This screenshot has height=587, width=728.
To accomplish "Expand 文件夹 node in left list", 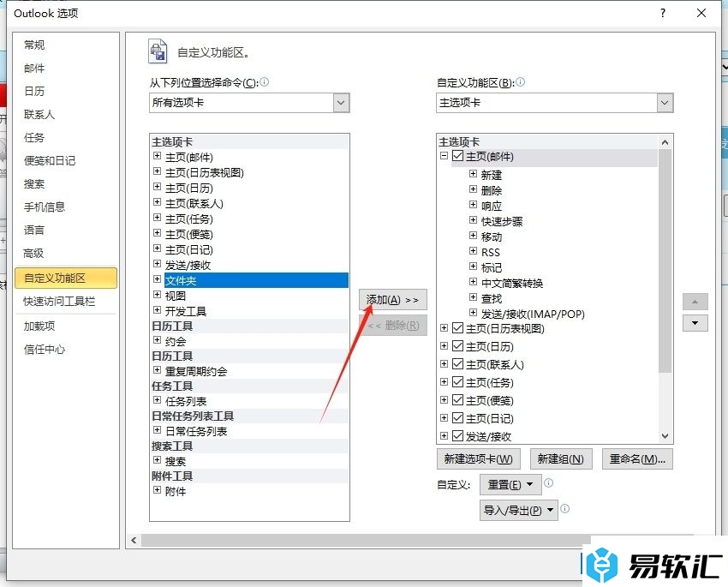I will point(158,279).
